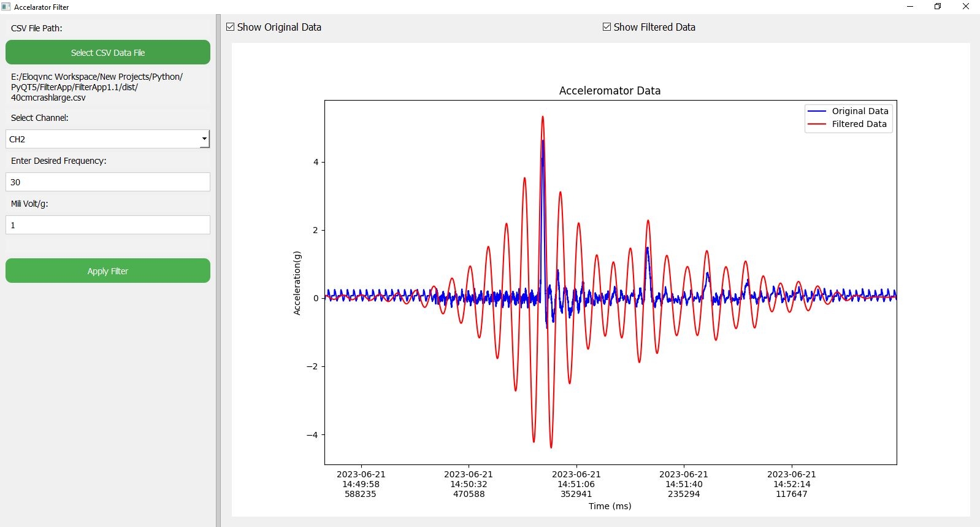
Task: Expand the CH2 channel dropdown
Action: pyautogui.click(x=204, y=139)
